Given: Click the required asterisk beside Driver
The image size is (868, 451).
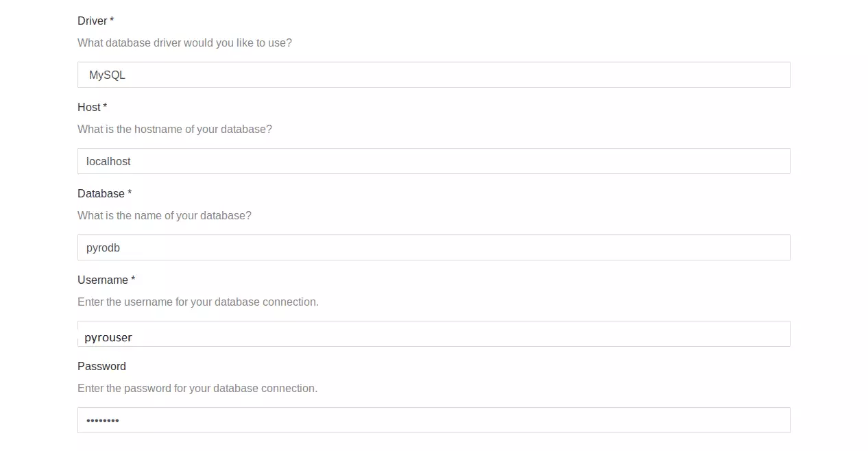Looking at the screenshot, I should click(x=112, y=21).
